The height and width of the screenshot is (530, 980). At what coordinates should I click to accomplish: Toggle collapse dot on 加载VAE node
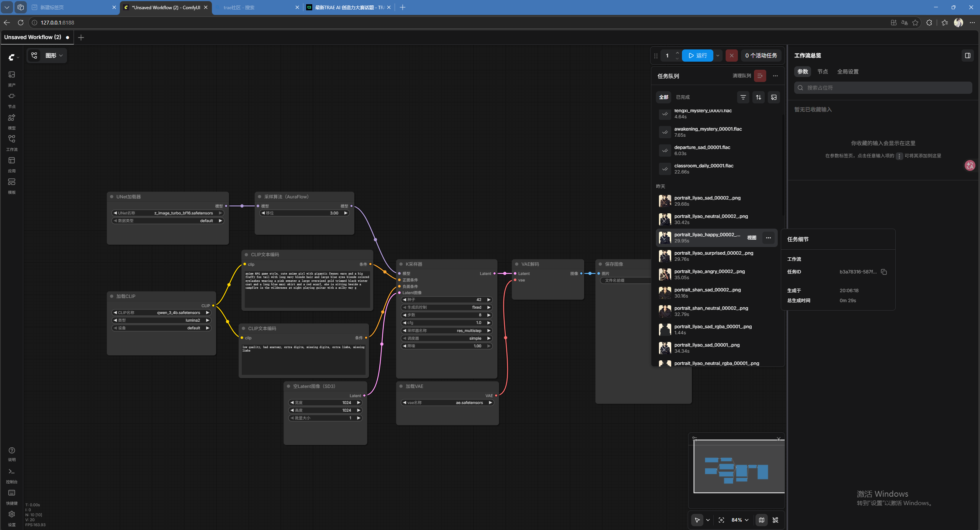click(x=401, y=386)
